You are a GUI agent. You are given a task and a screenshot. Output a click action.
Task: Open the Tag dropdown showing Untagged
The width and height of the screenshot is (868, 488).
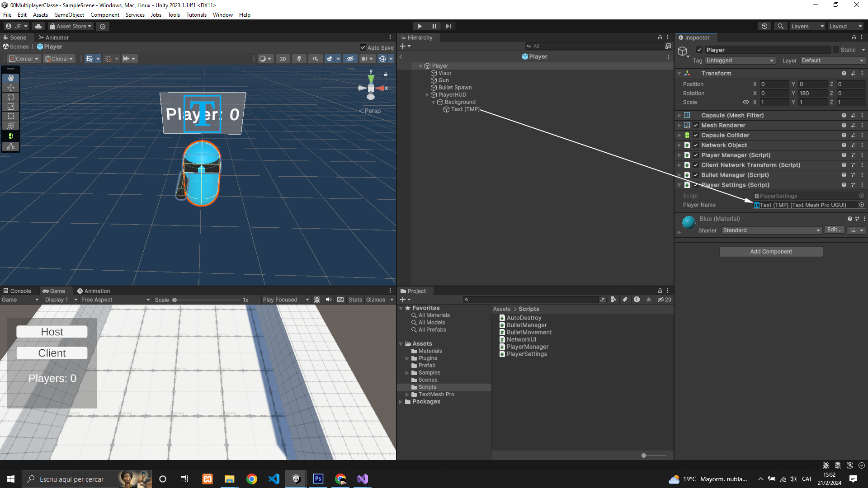740,61
